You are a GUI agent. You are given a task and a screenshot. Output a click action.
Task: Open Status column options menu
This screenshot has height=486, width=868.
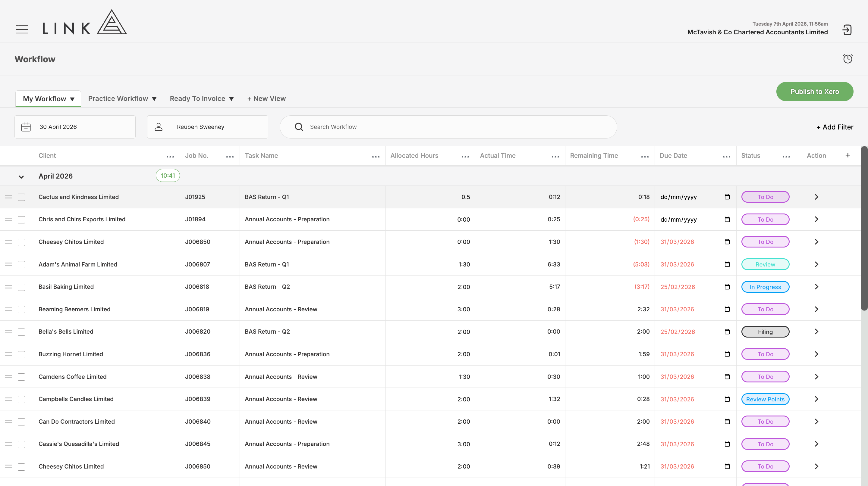pyautogui.click(x=786, y=157)
